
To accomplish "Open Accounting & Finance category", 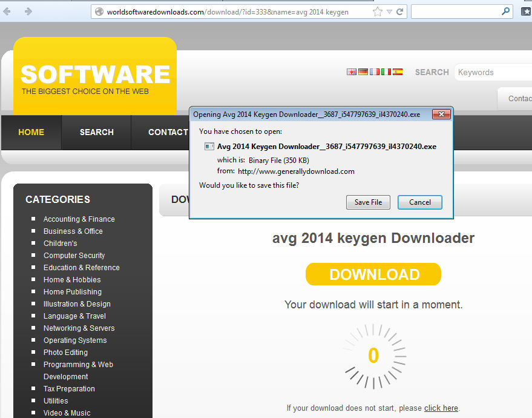I will click(79, 219).
